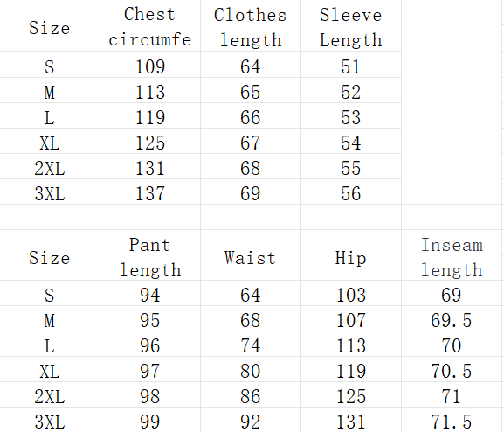Screen dimensions: 504x432
Task: Click inseam value 71.5 for 3XL
Action: point(452,420)
